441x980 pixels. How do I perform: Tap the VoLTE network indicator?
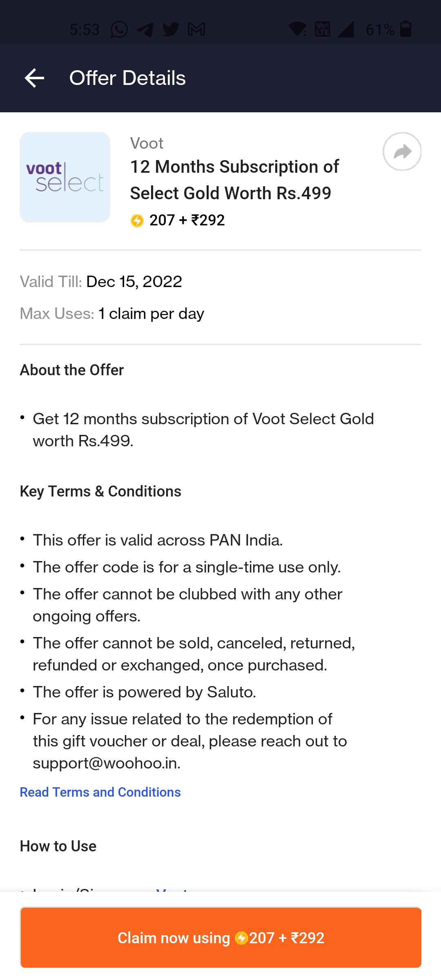coord(322,29)
